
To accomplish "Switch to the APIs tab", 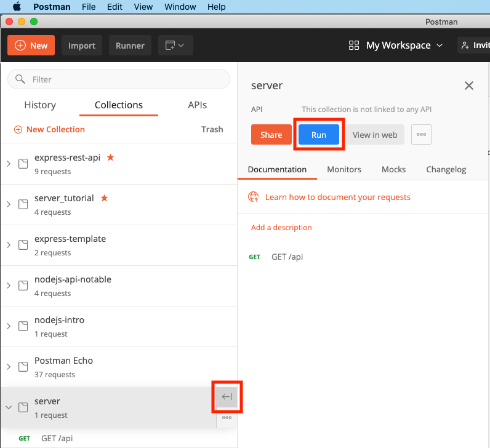I will click(197, 105).
